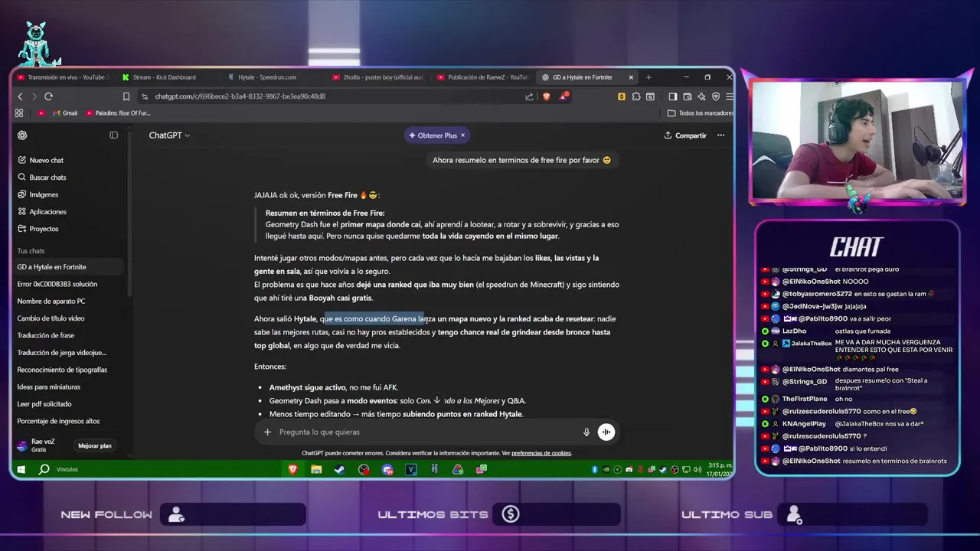This screenshot has height=551, width=980.
Task: Open chat Error 0xC00DB3B3 solución
Action: click(69, 284)
